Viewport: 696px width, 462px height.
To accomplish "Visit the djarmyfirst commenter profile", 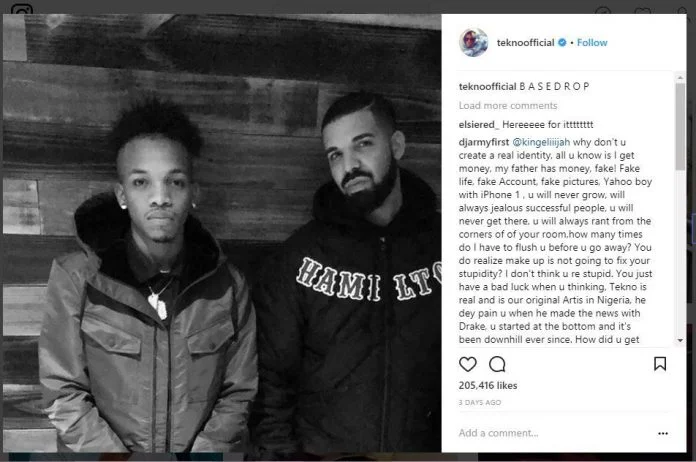I will click(x=484, y=142).
